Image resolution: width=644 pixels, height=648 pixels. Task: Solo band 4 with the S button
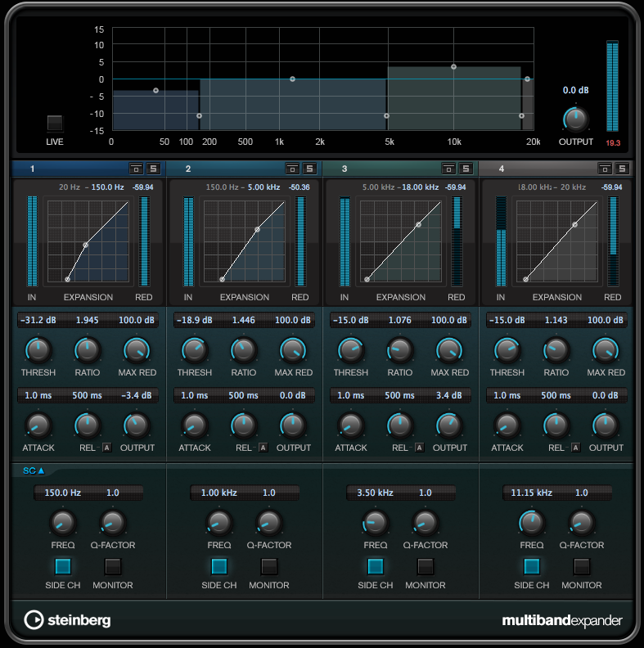(x=622, y=169)
